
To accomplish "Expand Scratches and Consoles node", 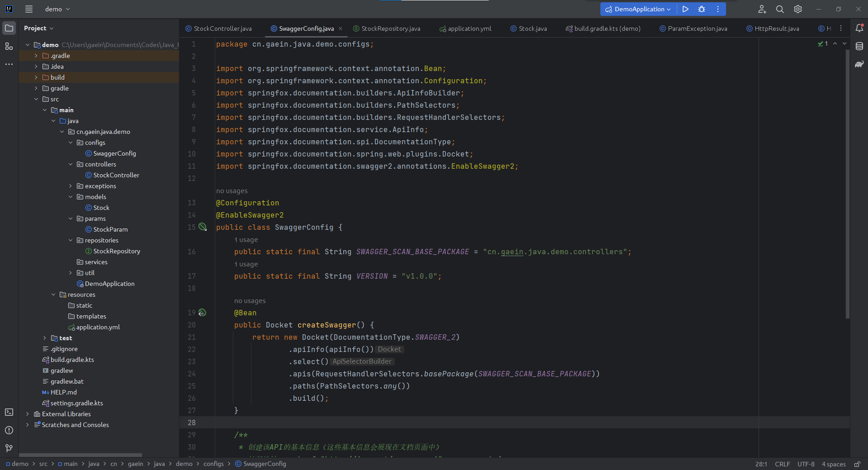I will (28, 425).
